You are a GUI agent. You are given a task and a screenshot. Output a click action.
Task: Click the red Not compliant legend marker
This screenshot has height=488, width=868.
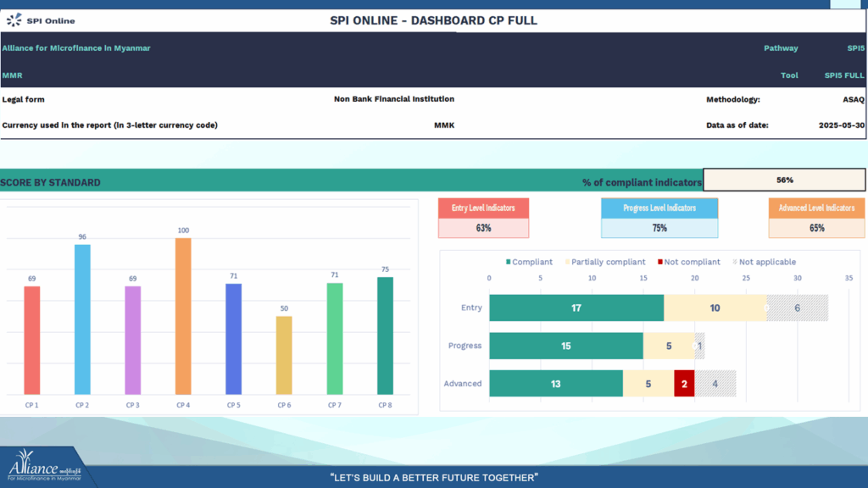(659, 263)
